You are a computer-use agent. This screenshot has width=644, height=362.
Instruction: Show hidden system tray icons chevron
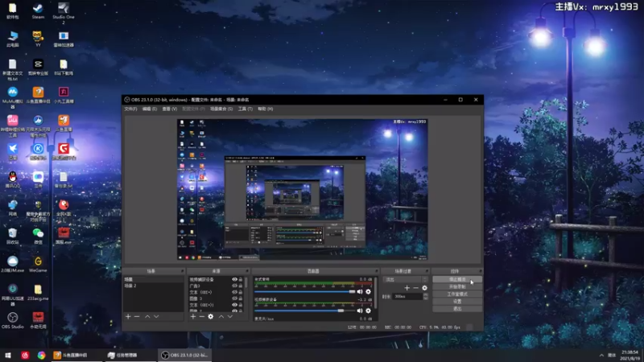(601, 355)
